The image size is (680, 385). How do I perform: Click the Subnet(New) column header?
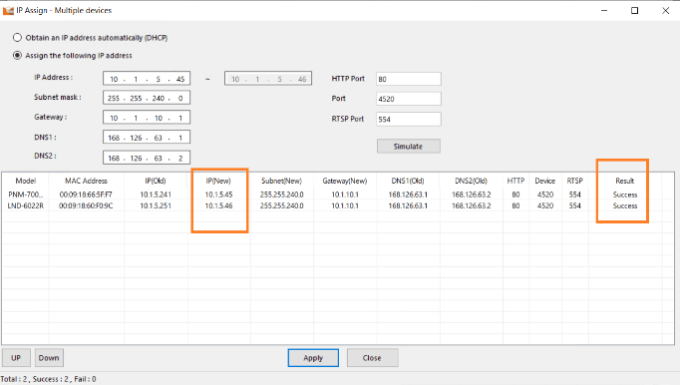pyautogui.click(x=281, y=181)
